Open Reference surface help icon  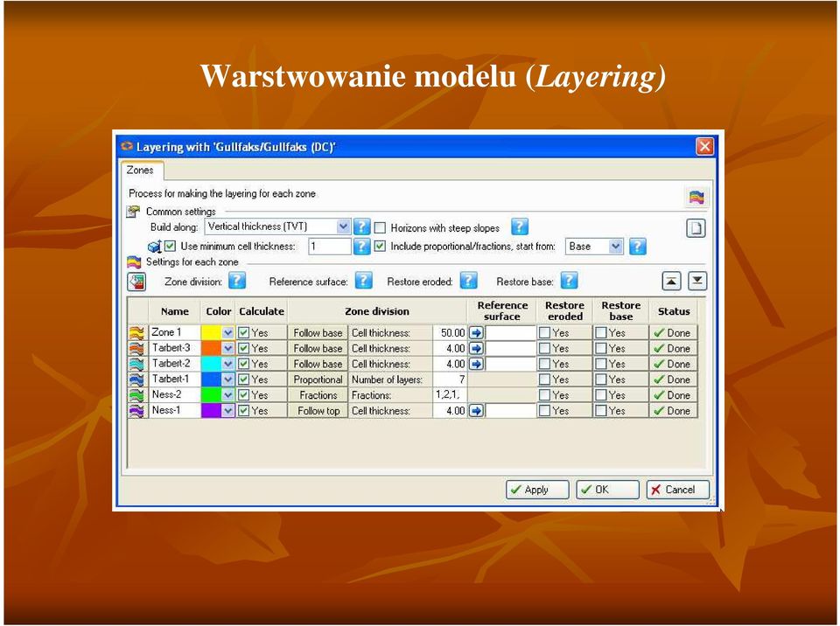click(363, 281)
